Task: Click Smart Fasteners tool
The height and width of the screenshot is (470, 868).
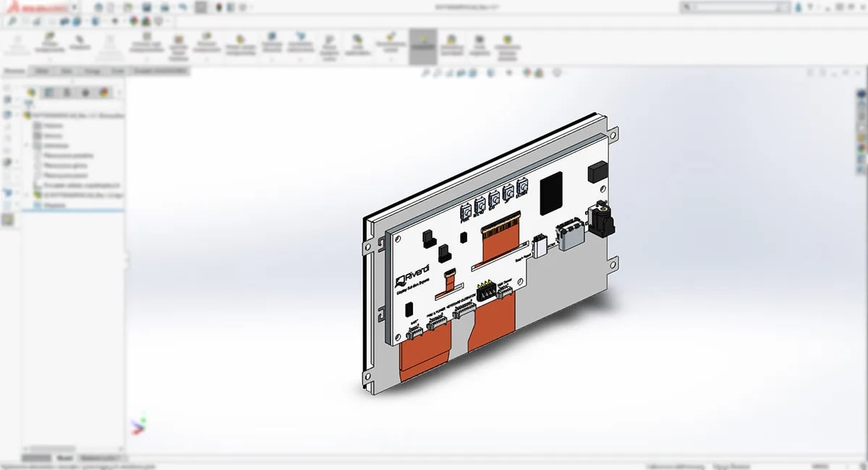Action: click(x=177, y=46)
